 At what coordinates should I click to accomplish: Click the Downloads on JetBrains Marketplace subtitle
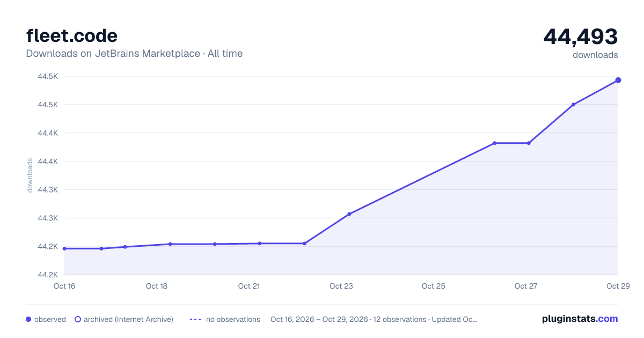(x=134, y=54)
